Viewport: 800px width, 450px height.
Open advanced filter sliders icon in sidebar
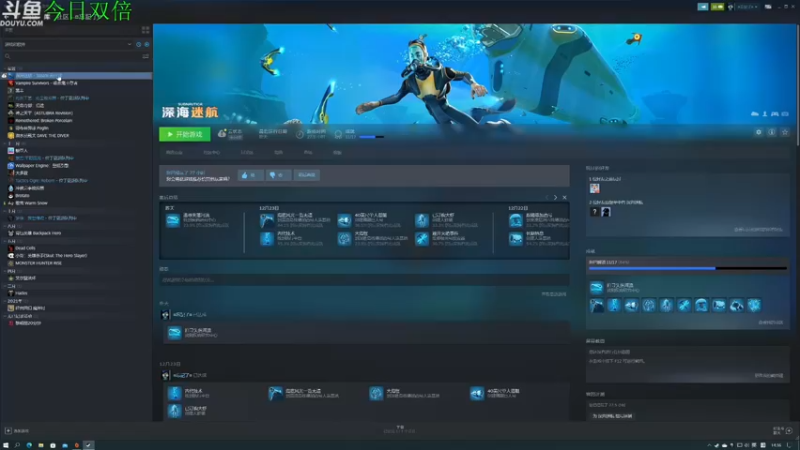(x=145, y=56)
